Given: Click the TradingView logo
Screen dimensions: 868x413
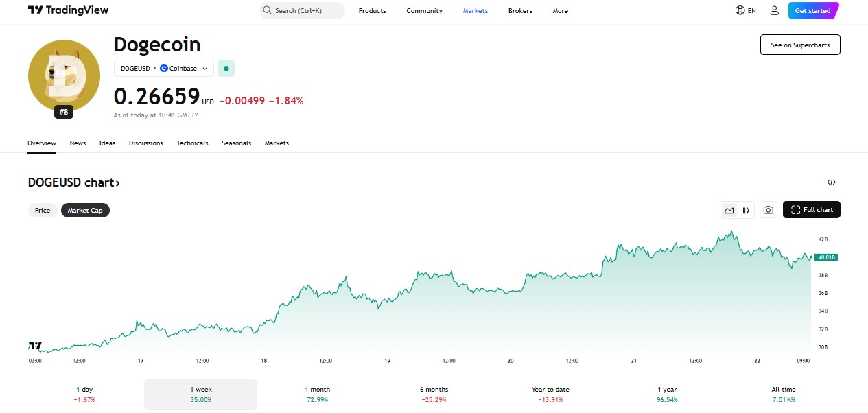Looking at the screenshot, I should 68,10.
